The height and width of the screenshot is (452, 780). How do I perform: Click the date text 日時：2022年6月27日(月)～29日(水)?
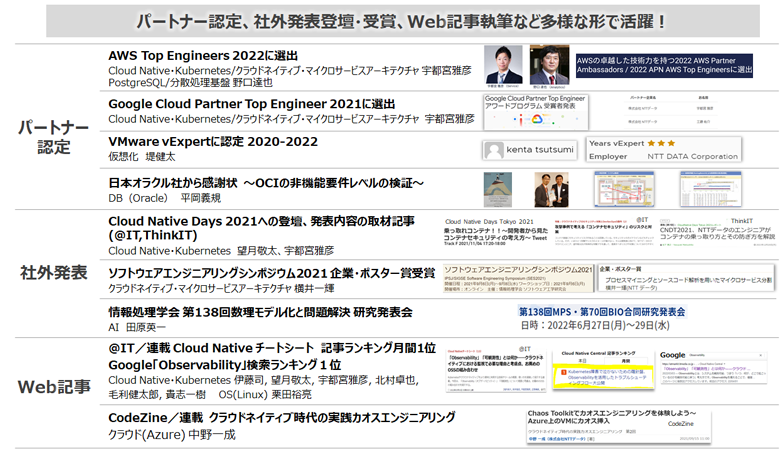point(595,326)
